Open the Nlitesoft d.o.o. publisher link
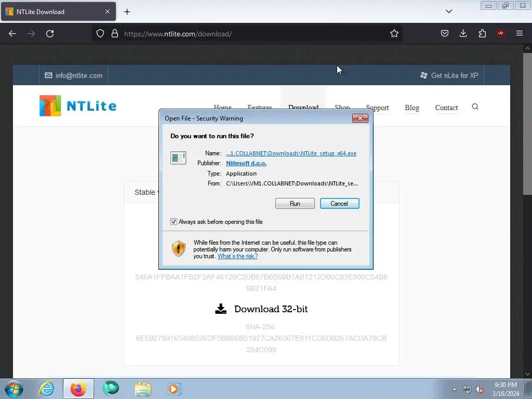The width and height of the screenshot is (532, 399). pos(246,163)
